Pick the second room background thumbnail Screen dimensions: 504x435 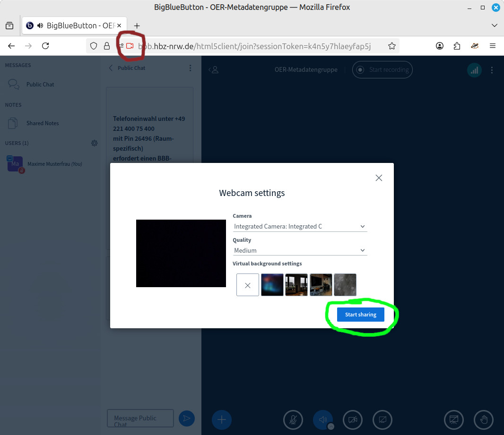(x=321, y=285)
